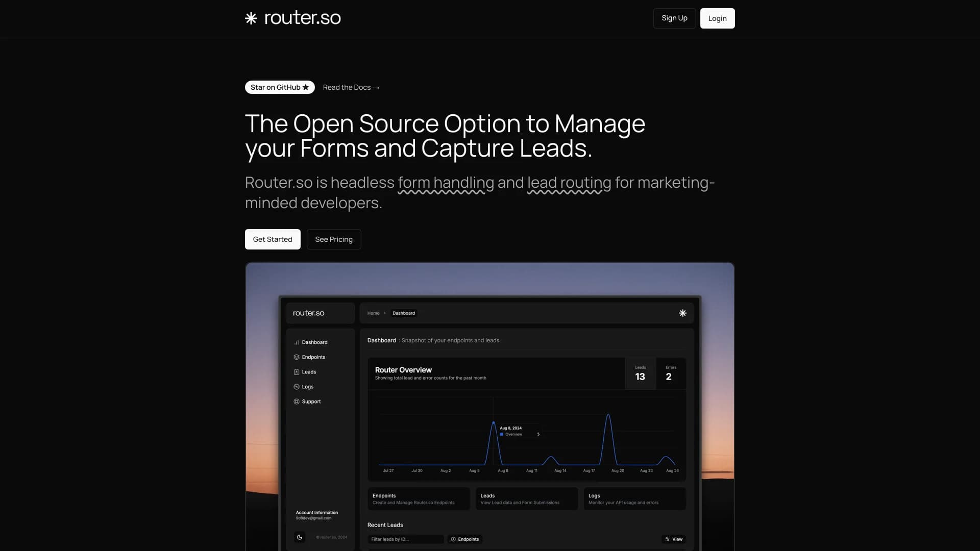Select the Errors count tab
The height and width of the screenshot is (551, 980).
670,373
